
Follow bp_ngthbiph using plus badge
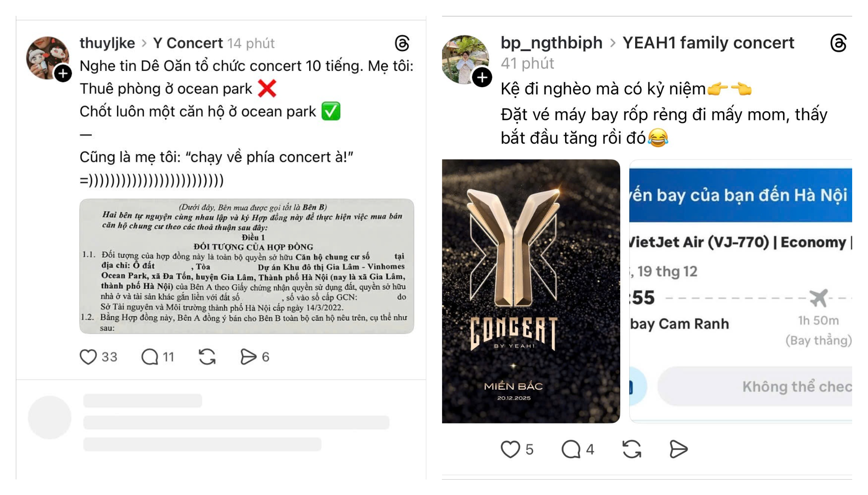pos(482,77)
